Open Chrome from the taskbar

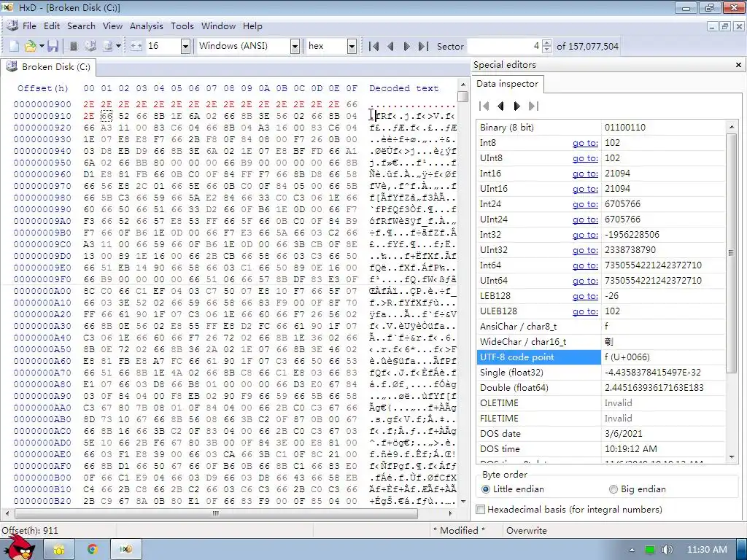(93, 550)
